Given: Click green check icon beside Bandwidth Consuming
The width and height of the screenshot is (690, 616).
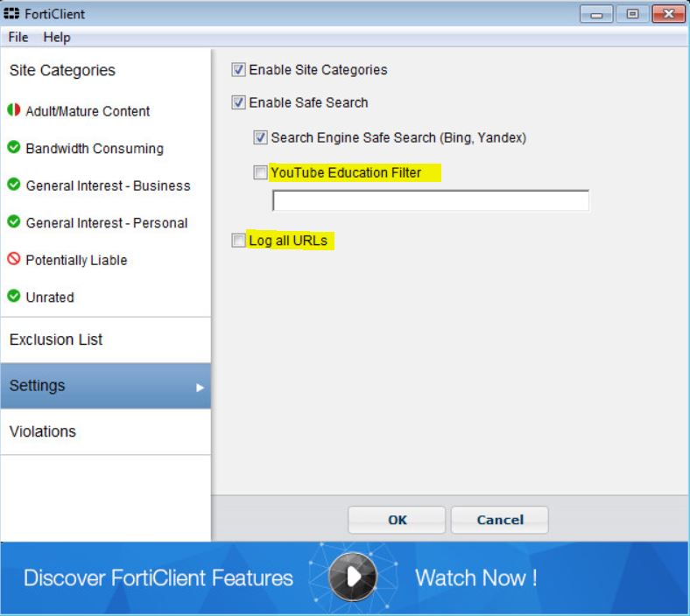Looking at the screenshot, I should (14, 148).
